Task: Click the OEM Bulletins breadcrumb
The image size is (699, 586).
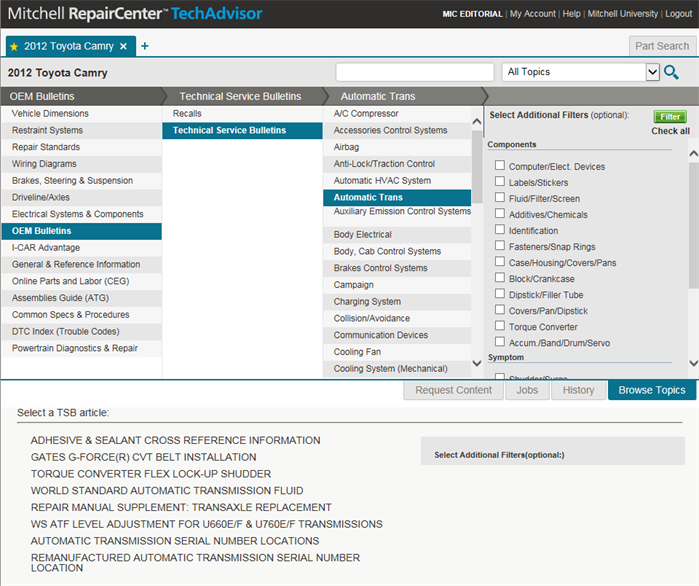Action: point(42,96)
